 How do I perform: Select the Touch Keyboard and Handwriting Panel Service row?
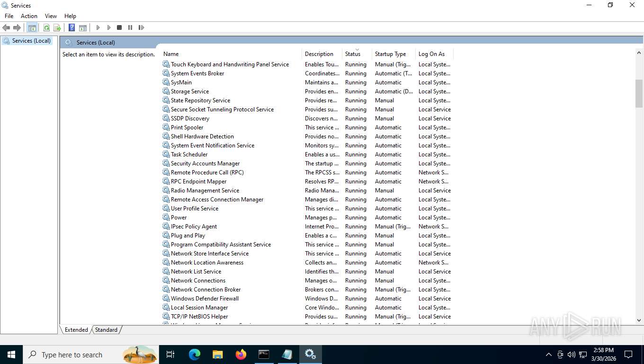click(307, 64)
